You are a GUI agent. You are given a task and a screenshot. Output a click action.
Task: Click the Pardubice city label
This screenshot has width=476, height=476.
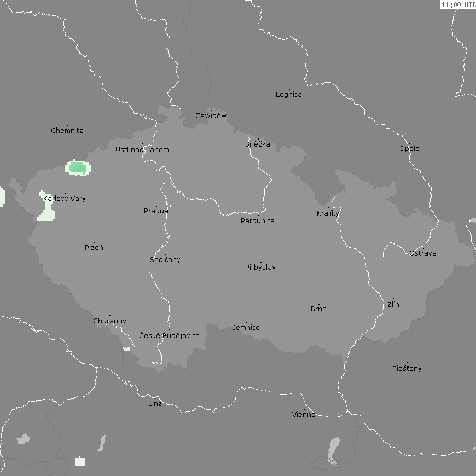pos(258,221)
